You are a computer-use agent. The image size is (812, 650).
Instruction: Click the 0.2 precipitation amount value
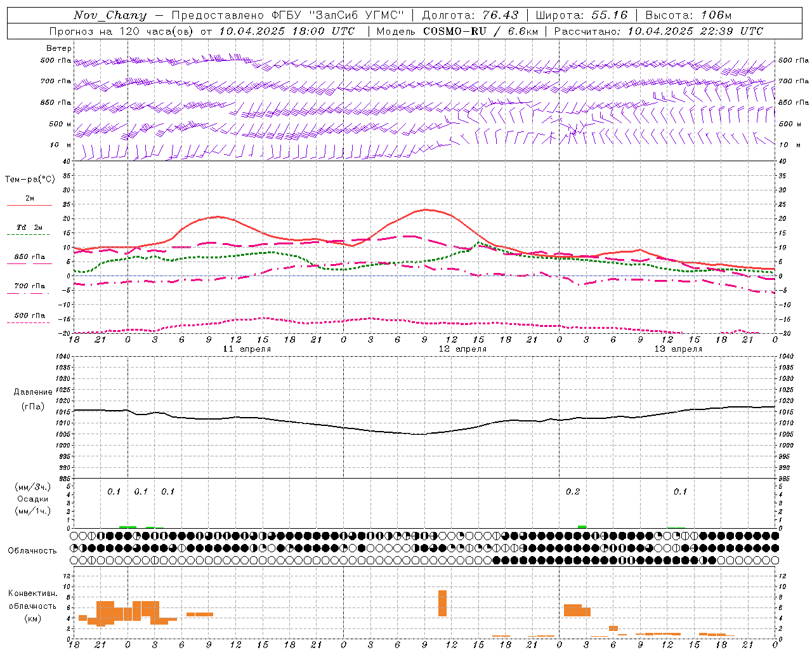pos(573,491)
